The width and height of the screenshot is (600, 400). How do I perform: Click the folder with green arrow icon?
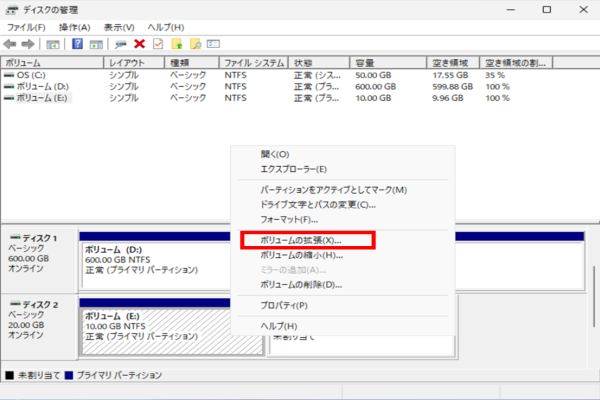(x=176, y=44)
